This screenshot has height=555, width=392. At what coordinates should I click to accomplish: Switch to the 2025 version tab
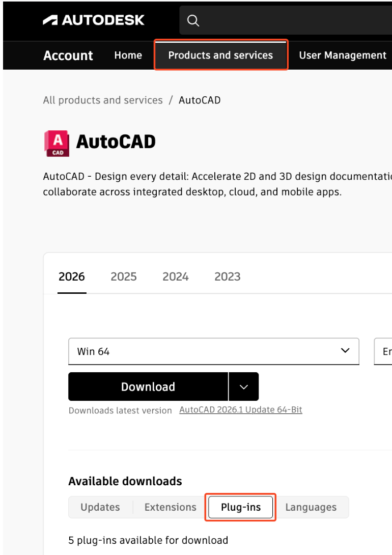123,276
